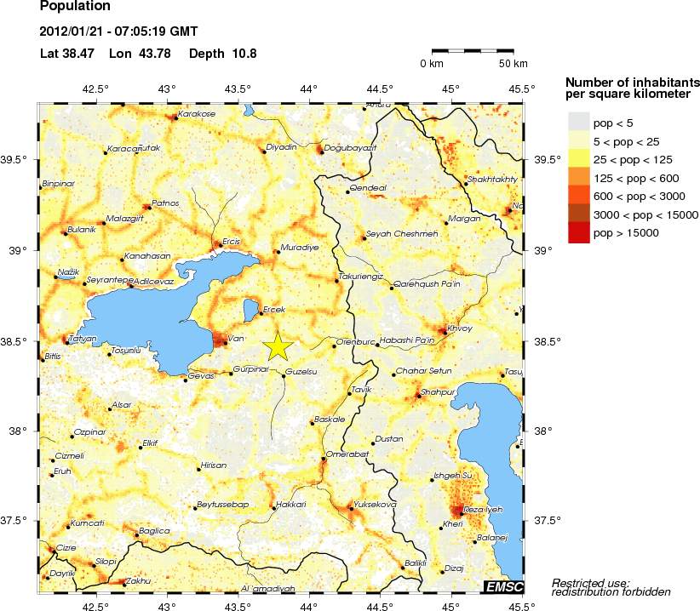Image resolution: width=700 pixels, height=611 pixels.
Task: Click the 'Silopi' town label
Action: point(106,562)
